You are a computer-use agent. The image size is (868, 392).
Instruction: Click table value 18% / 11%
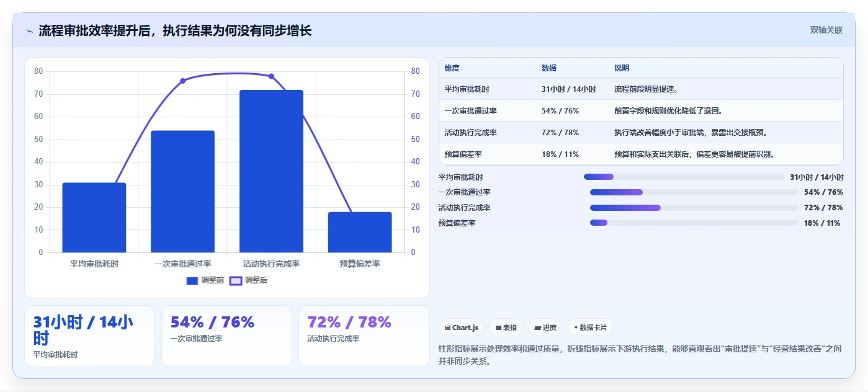(560, 154)
